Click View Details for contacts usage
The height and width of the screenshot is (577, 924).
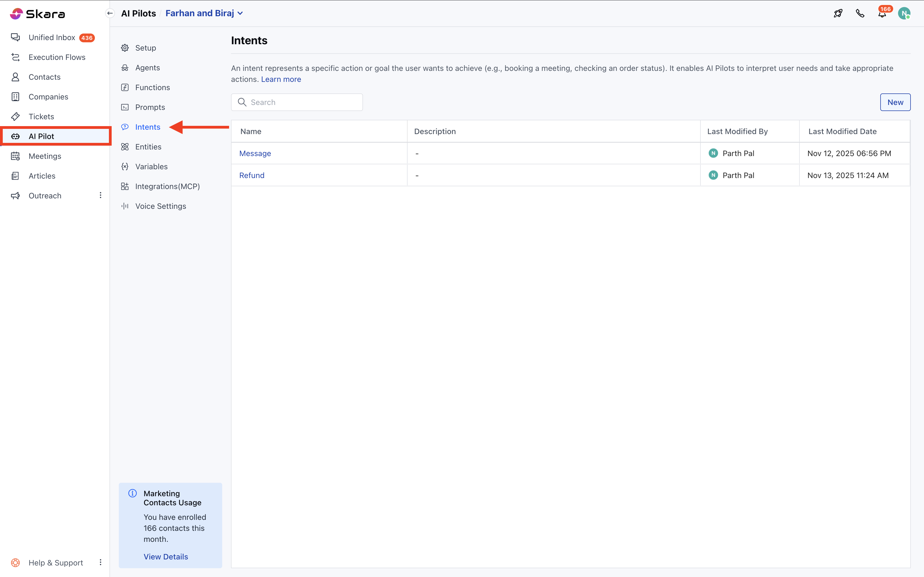tap(166, 556)
